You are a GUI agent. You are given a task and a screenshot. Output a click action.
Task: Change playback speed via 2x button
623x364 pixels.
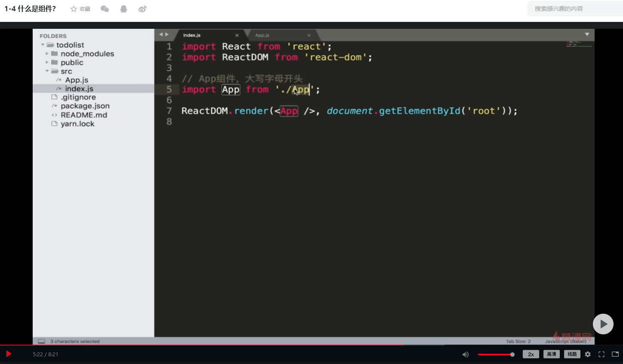pos(531,355)
